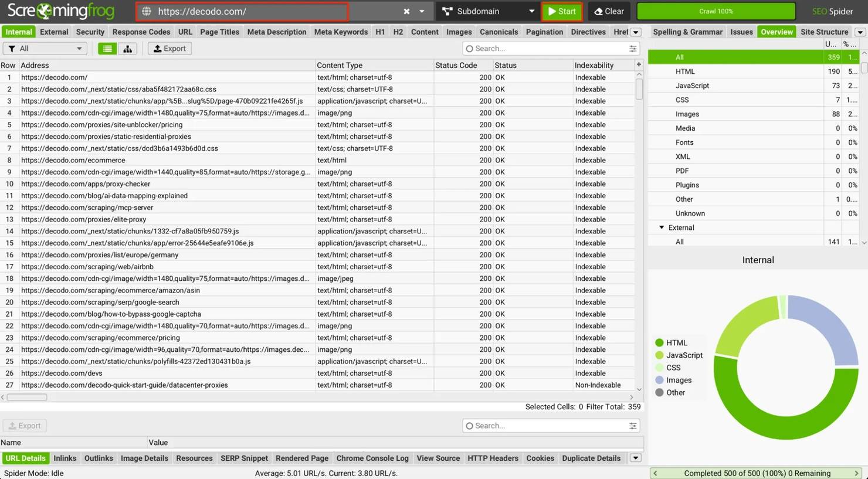Viewport: 868px width, 479px height.
Task: Open upper search filter options icon
Action: [x=633, y=49]
